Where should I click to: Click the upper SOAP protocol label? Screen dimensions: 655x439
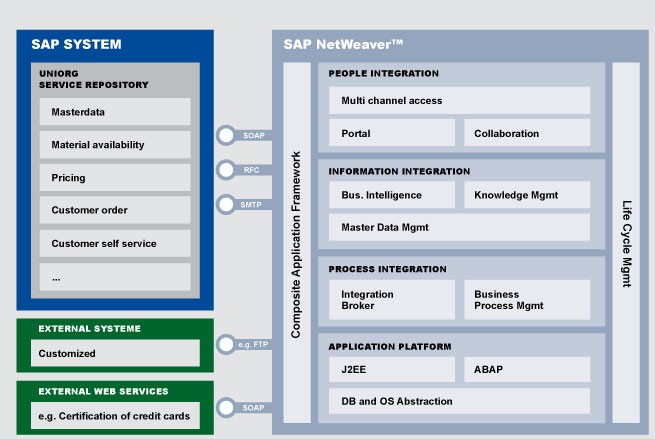pyautogui.click(x=254, y=136)
